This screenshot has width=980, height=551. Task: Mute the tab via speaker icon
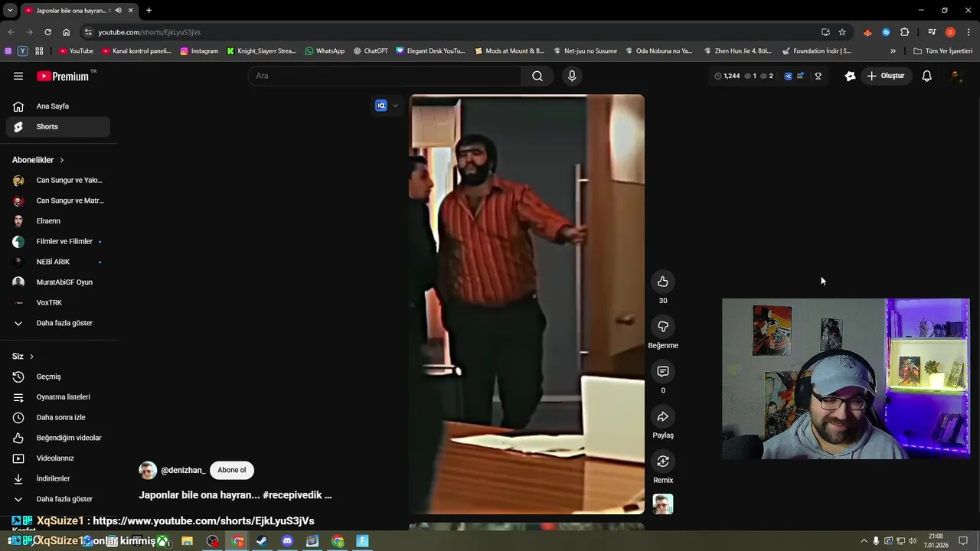coord(118,11)
